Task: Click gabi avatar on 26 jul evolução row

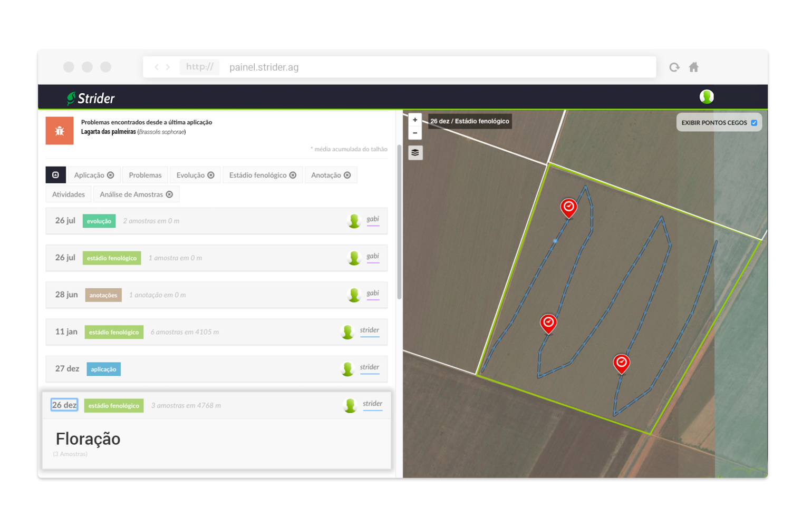Action: coord(354,221)
